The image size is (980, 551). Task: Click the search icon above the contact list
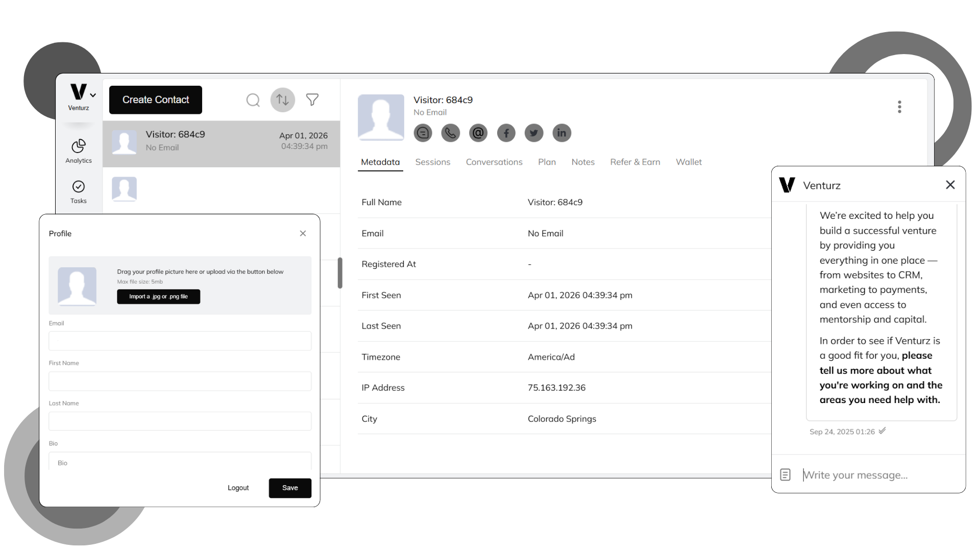click(x=253, y=100)
